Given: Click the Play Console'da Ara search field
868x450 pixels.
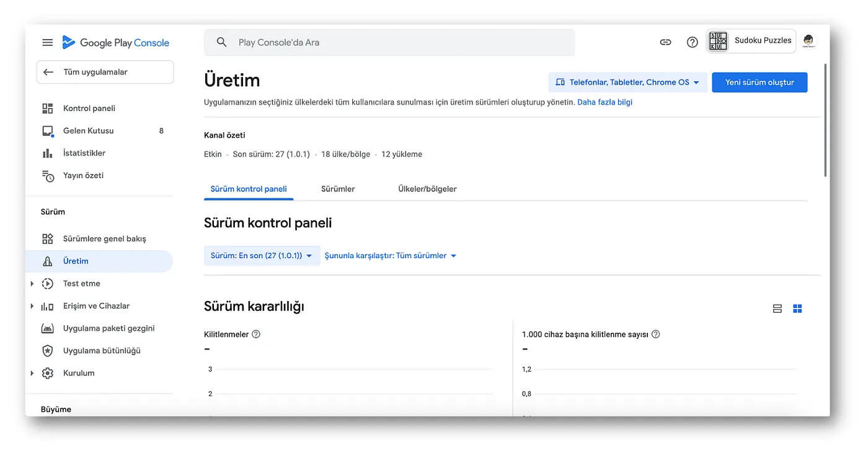Looking at the screenshot, I should coord(397,42).
